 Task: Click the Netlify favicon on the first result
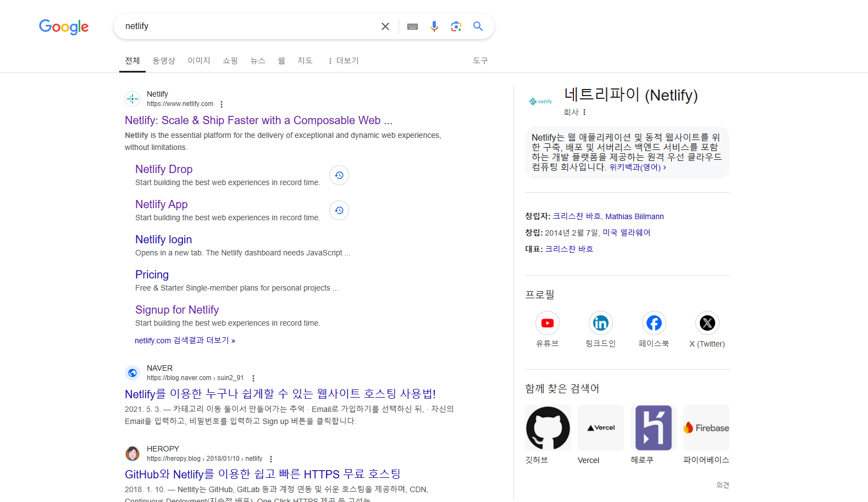(x=132, y=99)
